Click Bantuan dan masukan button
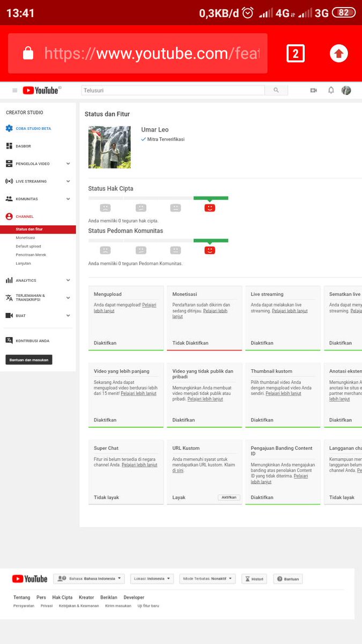This screenshot has width=362, height=644. pyautogui.click(x=29, y=360)
